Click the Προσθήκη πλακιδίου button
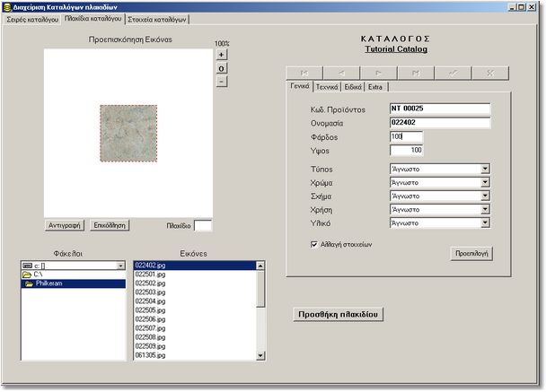 pos(339,315)
